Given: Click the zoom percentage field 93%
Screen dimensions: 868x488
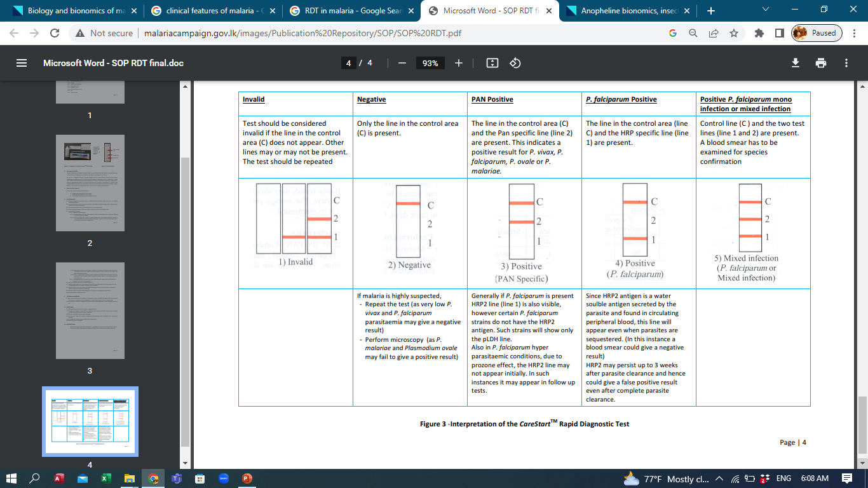Looking at the screenshot, I should (430, 63).
